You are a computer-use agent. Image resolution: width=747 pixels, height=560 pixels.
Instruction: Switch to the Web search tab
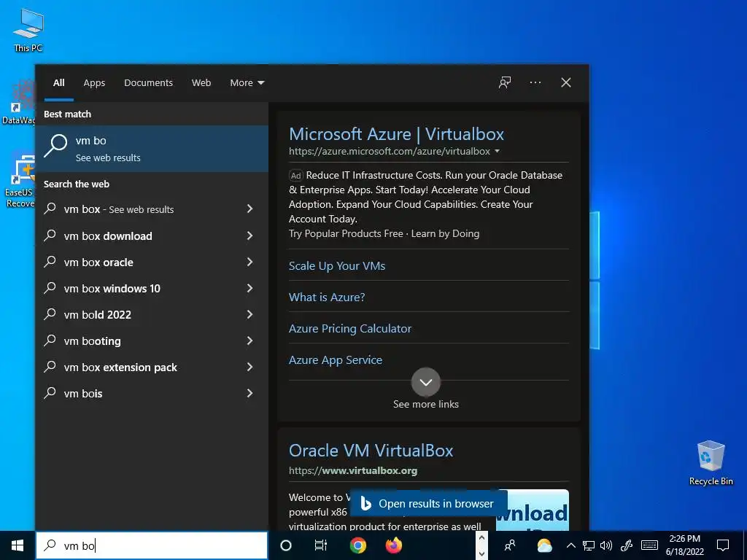(201, 83)
